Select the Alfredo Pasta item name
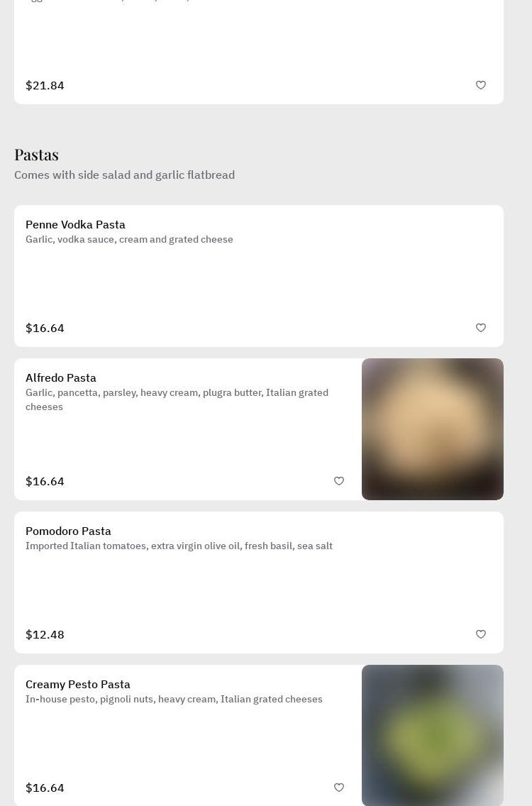 click(x=61, y=378)
